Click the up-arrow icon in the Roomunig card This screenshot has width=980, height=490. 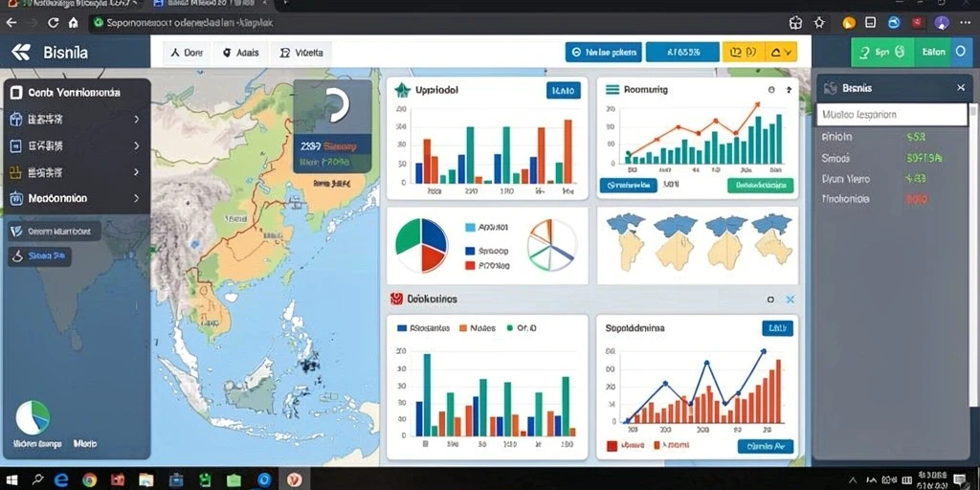coord(789,90)
